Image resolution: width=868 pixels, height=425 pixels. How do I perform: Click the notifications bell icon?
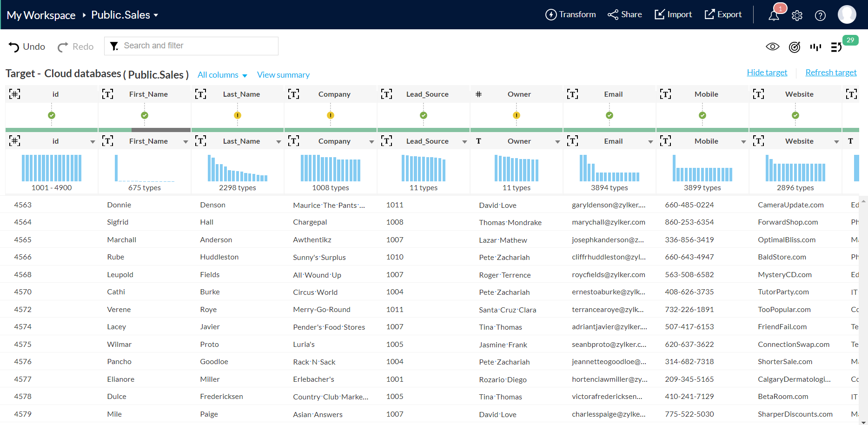774,15
